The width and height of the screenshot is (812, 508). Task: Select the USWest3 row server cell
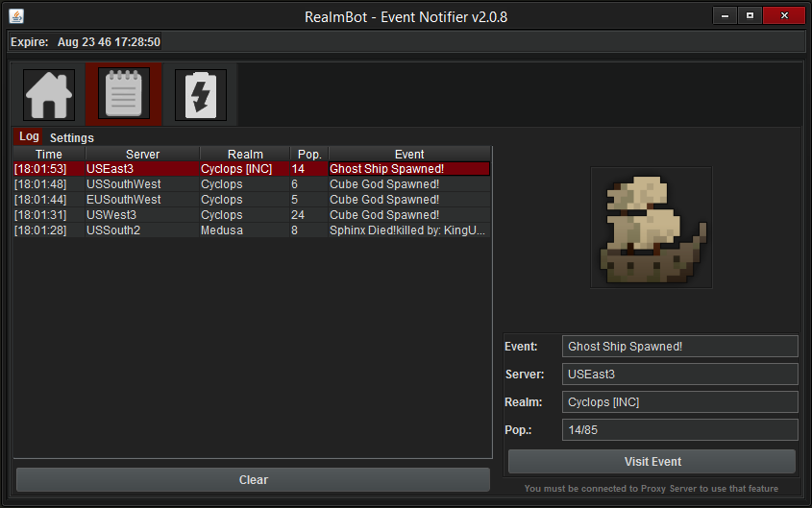pos(142,215)
